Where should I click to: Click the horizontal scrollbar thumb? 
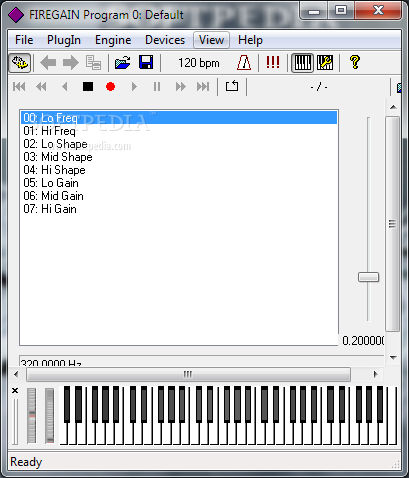pyautogui.click(x=188, y=374)
